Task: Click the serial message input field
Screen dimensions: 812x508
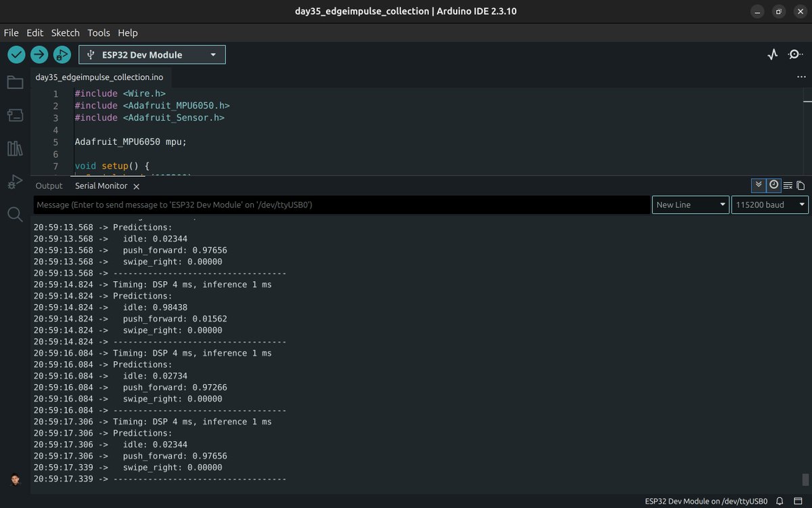Action: click(x=342, y=205)
